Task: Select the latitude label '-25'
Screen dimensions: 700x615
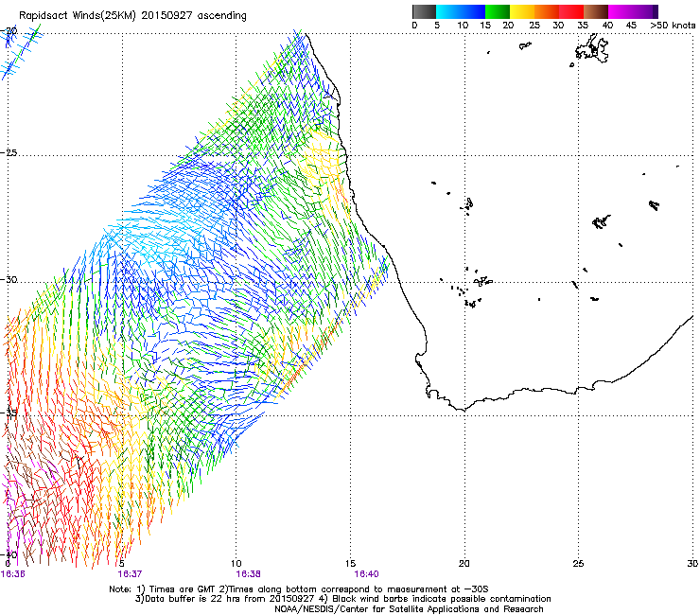Action: [x=9, y=152]
